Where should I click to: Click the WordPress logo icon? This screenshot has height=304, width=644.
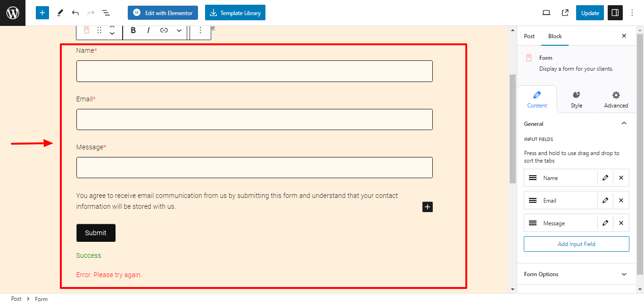tap(13, 13)
